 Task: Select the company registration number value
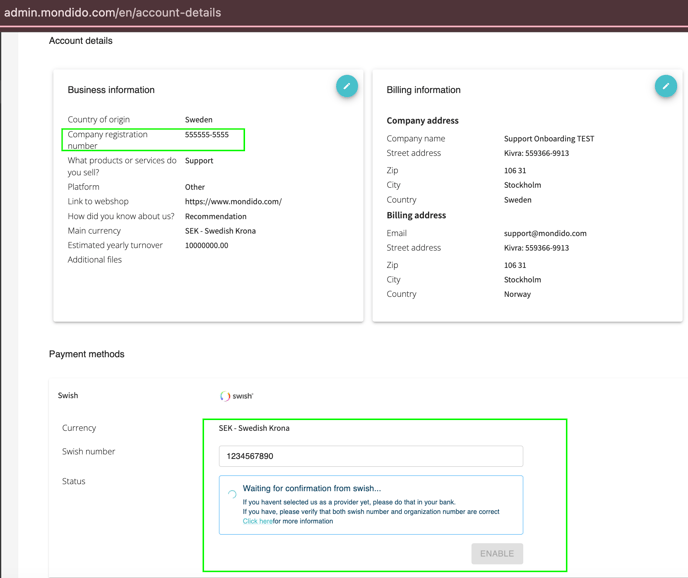point(207,135)
